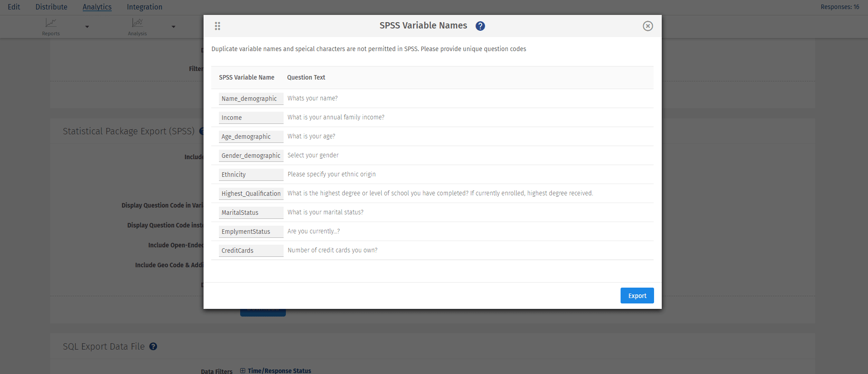
Task: Edit the CreditCards variable field
Action: [x=251, y=251]
